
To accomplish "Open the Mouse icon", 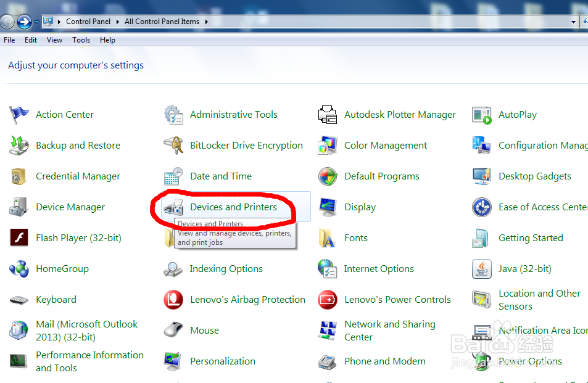I will (x=173, y=330).
